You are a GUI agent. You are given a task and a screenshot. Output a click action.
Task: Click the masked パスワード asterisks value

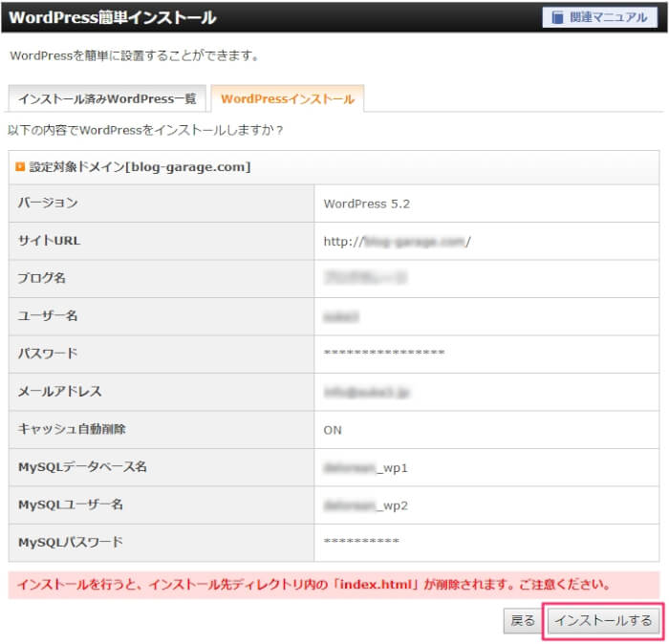384,354
